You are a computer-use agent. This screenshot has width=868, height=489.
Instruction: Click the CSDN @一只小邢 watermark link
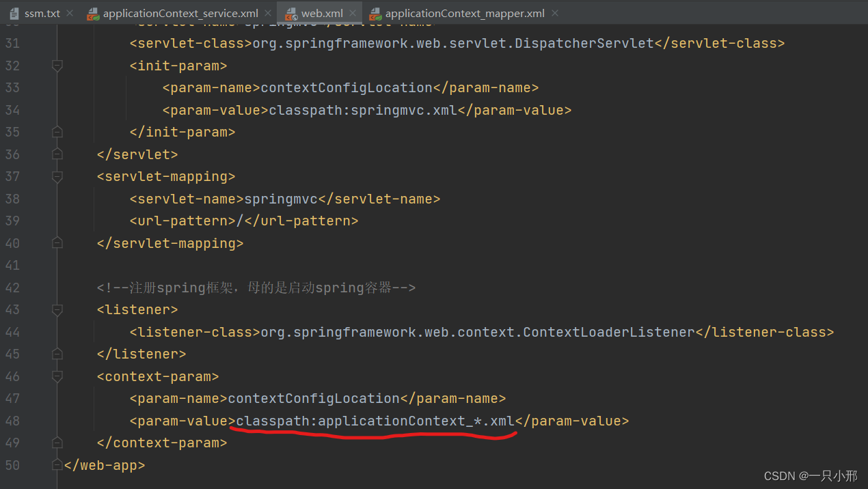coord(811,475)
